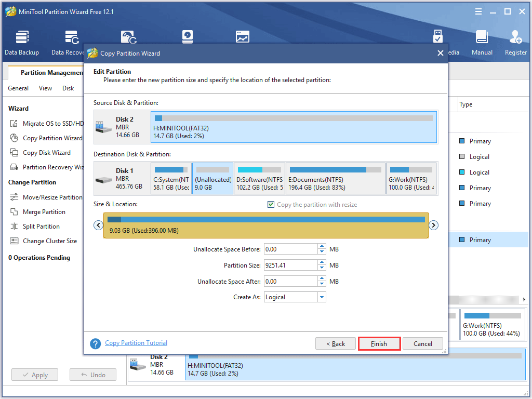This screenshot has width=532, height=399.
Task: Launch Copy Disk Wizard from sidebar
Action: [40, 153]
